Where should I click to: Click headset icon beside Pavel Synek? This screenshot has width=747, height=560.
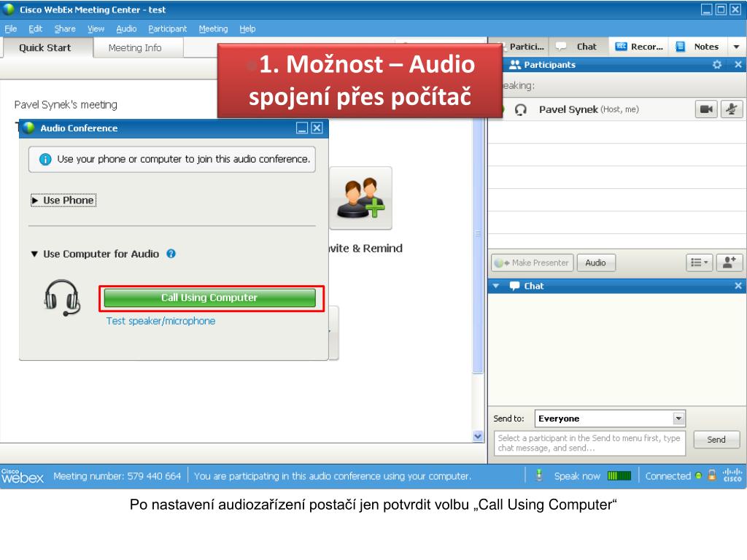click(x=521, y=110)
